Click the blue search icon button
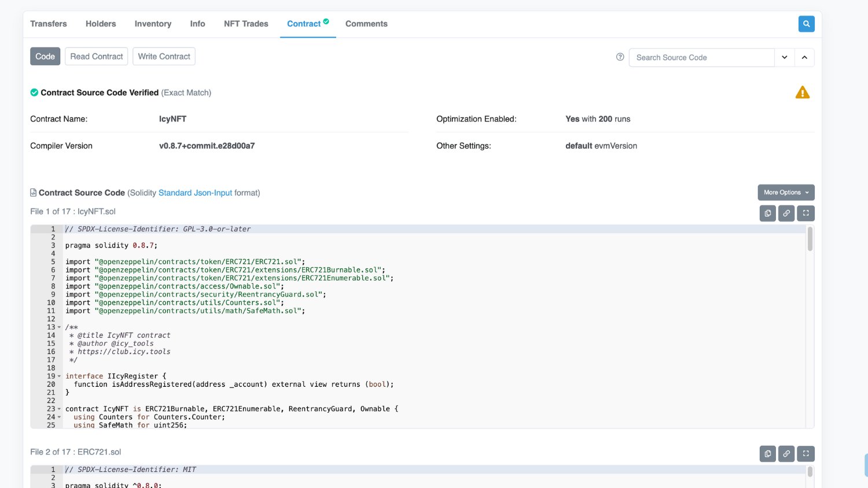The width and height of the screenshot is (868, 488). coord(806,24)
